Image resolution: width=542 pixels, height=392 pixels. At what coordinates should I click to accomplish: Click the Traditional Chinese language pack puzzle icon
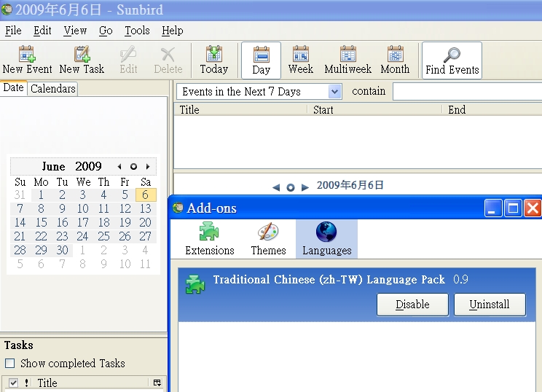(x=195, y=284)
